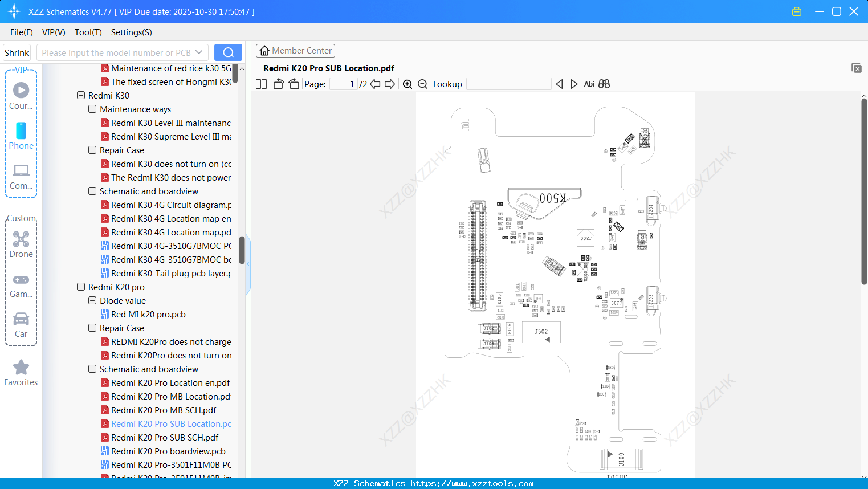Open Redmi K30-Tail plug pcb layer file

pyautogui.click(x=166, y=274)
